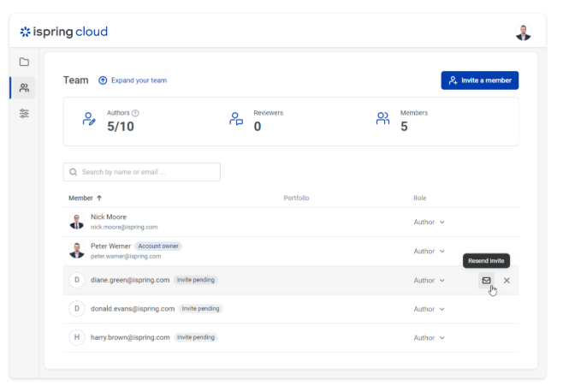
Task: Click the Account owner badge
Action: [x=158, y=246]
